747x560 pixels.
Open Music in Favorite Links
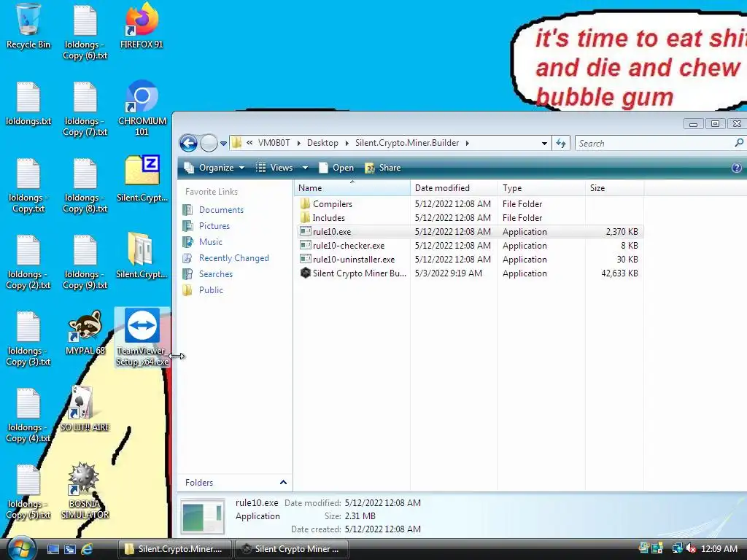[210, 242]
